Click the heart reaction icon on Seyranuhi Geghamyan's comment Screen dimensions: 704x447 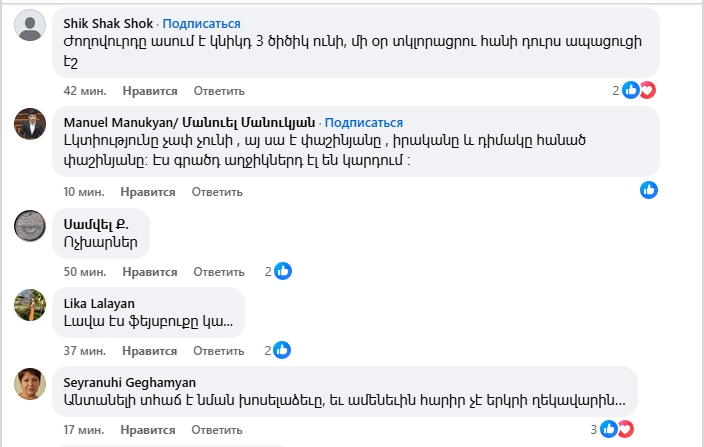pos(625,429)
